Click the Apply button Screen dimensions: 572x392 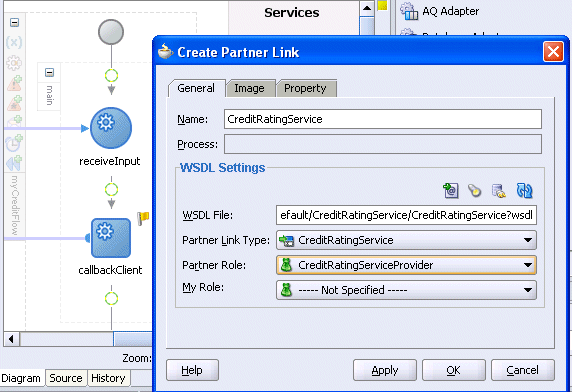point(385,370)
